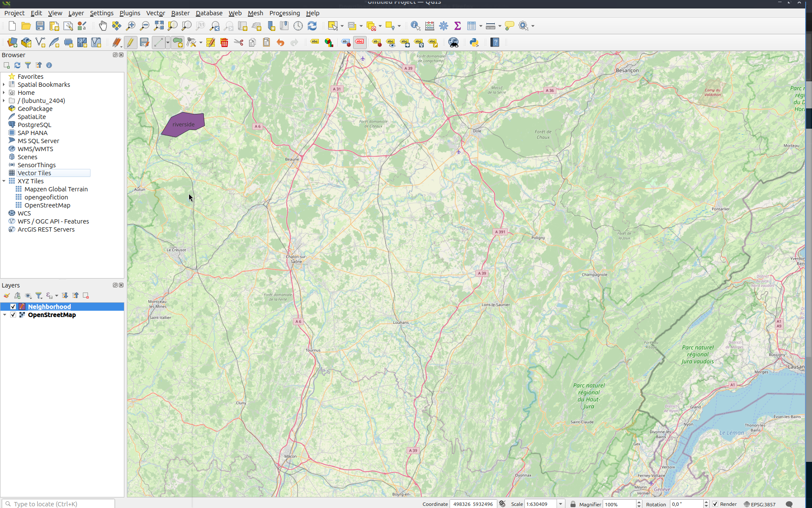Click the Neighborhood layer in panel

click(x=49, y=306)
